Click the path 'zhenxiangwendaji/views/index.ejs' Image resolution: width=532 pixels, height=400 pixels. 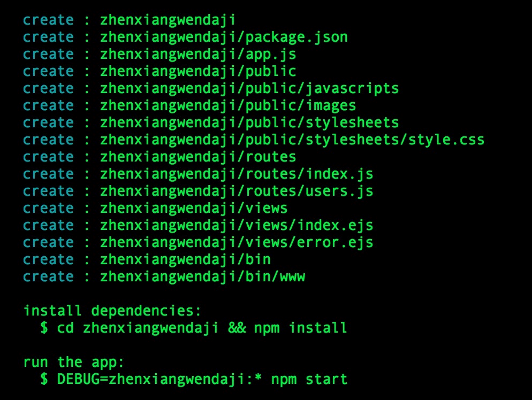237,226
